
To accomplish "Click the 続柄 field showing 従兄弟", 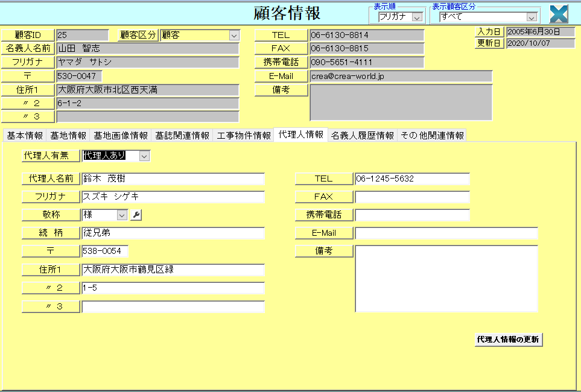I will (x=173, y=233).
